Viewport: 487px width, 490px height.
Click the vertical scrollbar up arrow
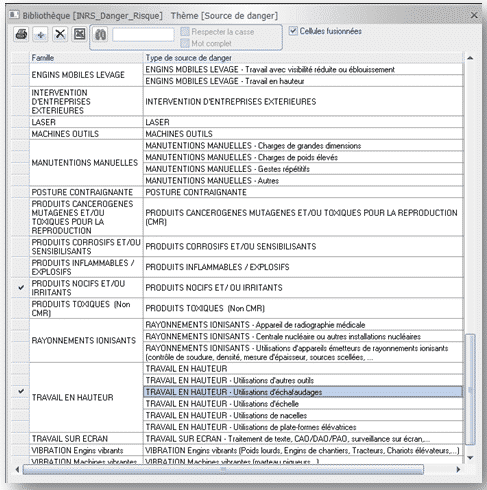click(x=470, y=58)
